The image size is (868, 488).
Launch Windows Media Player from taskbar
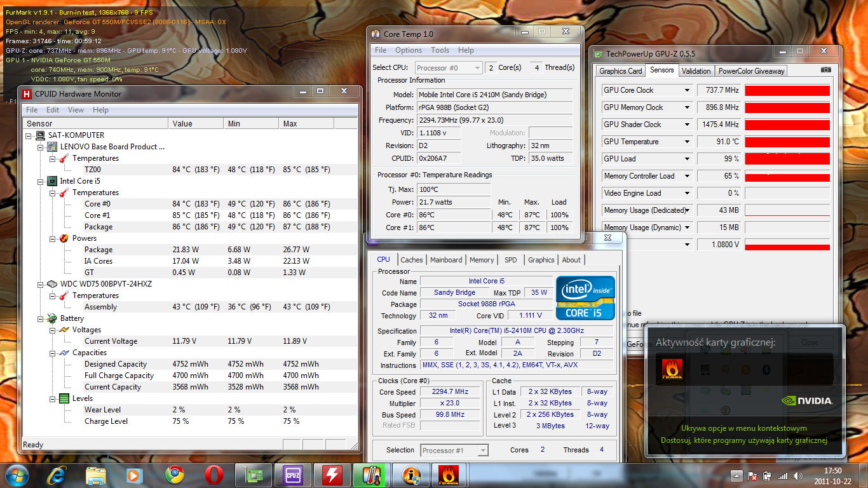[x=135, y=475]
